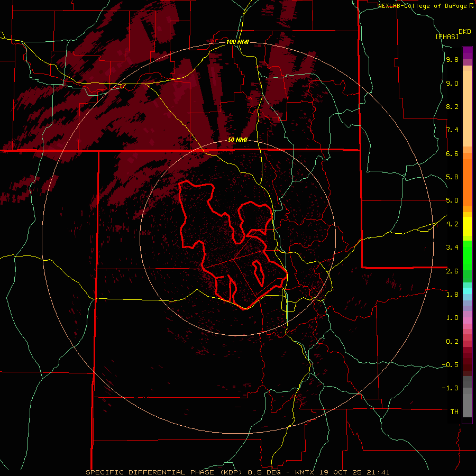Select the 2.6 scale value
The image size is (476, 476).
(452, 271)
